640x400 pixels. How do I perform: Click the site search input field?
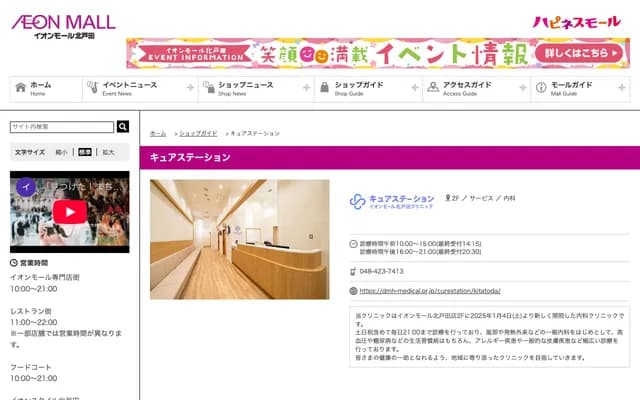click(62, 127)
